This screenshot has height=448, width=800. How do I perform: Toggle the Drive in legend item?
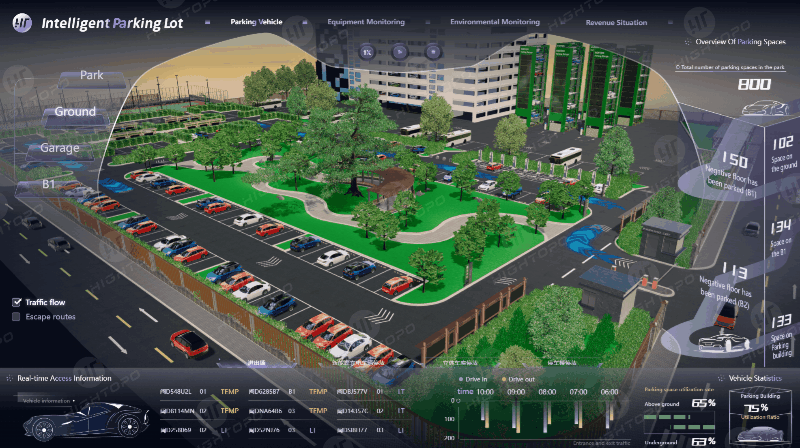[473, 380]
